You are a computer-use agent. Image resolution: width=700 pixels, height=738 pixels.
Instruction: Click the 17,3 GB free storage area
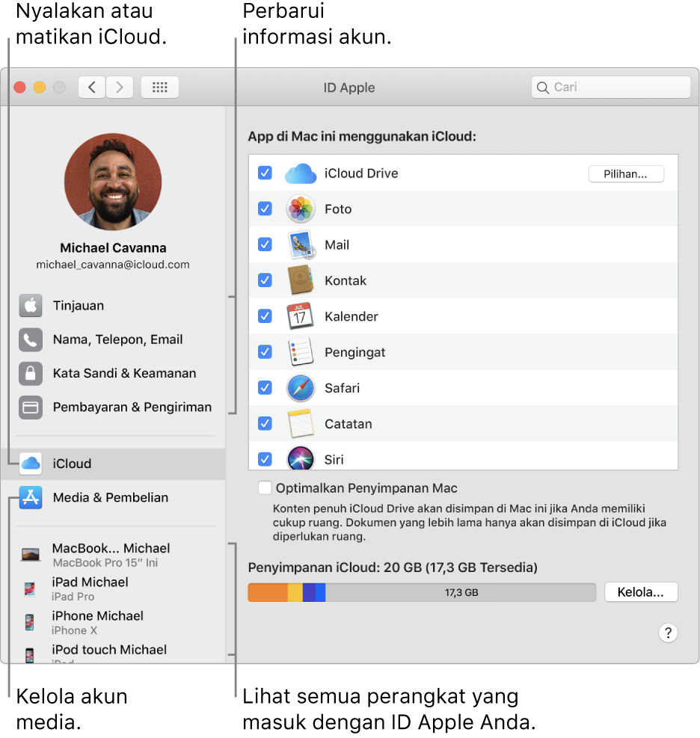(x=461, y=592)
